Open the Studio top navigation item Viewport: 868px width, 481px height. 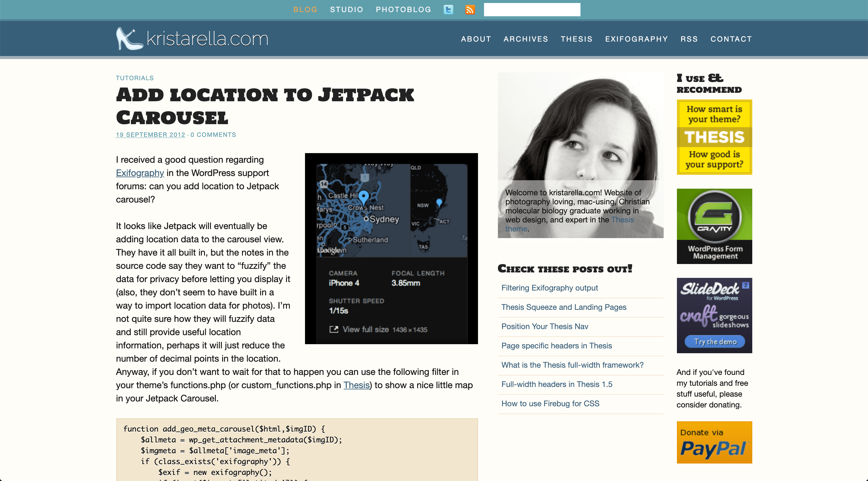(x=346, y=9)
